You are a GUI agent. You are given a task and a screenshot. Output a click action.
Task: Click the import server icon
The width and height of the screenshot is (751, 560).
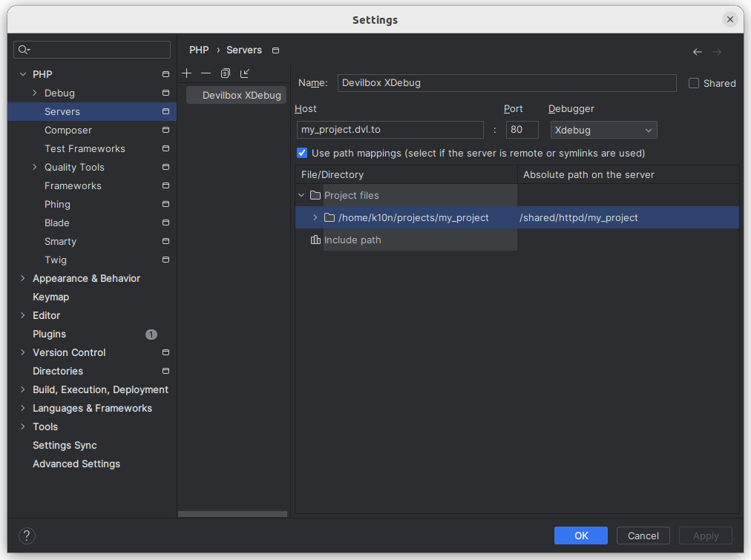pos(245,73)
